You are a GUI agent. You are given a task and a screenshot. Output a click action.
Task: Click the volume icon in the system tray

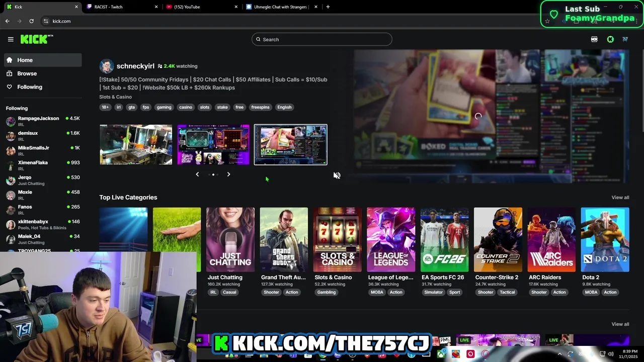[610, 354]
